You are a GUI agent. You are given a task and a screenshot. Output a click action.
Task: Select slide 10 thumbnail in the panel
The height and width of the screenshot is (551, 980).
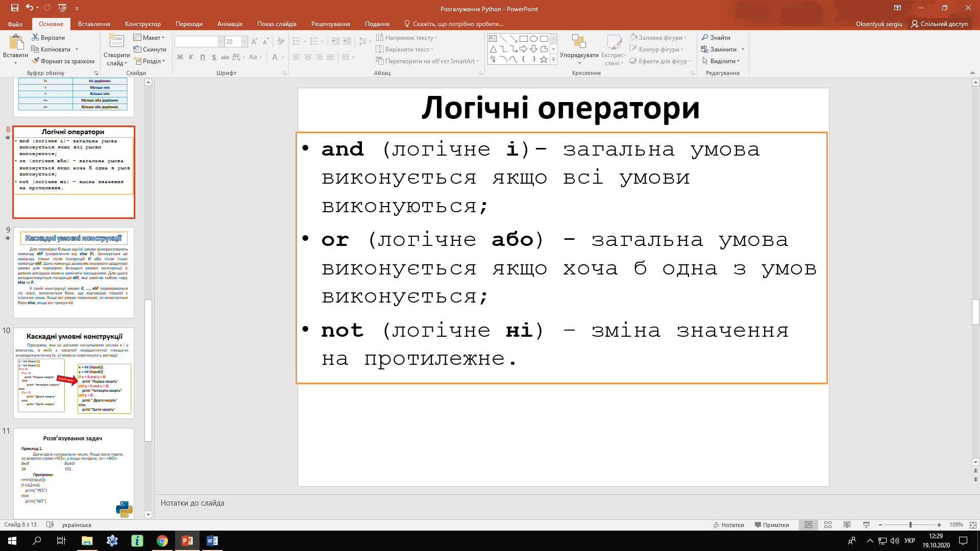coord(73,369)
